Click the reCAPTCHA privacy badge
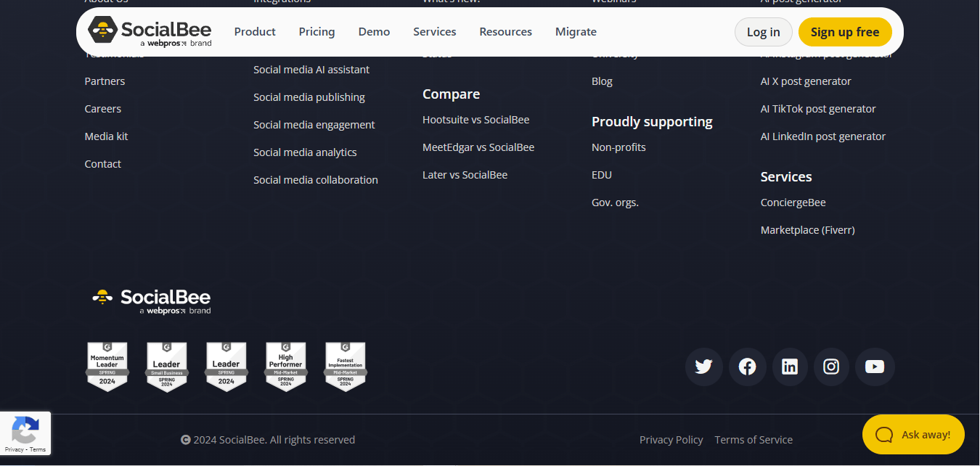 tap(25, 433)
